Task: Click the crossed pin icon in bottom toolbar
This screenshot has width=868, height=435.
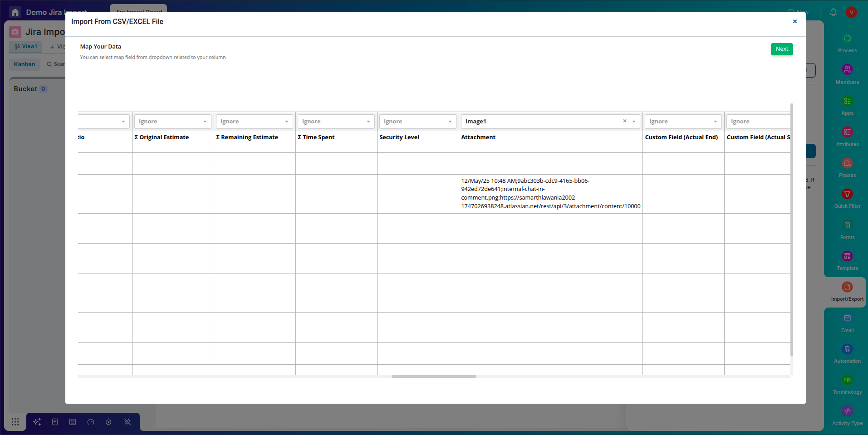Action: 128,422
